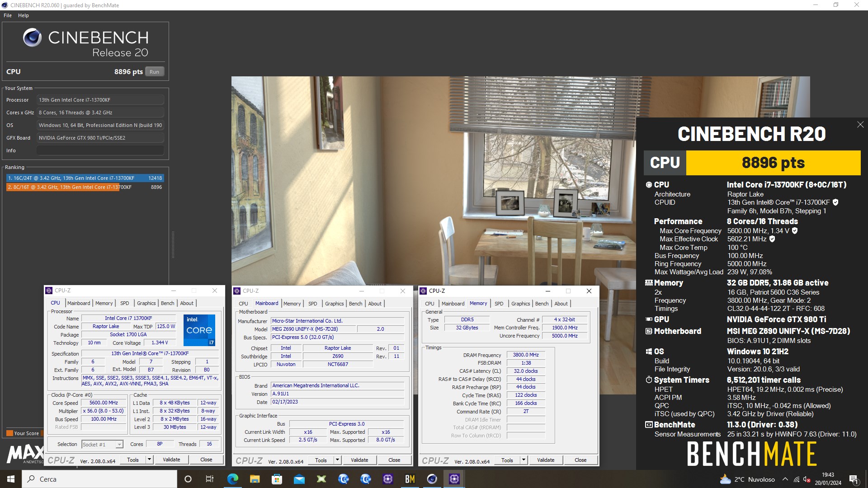Click the Cinebench left panel resize handle

click(x=173, y=244)
